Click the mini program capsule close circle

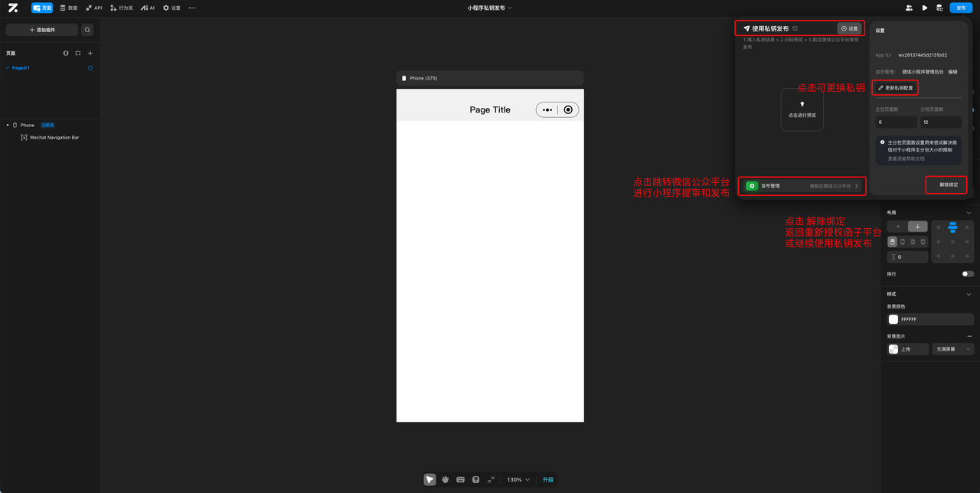click(x=568, y=109)
